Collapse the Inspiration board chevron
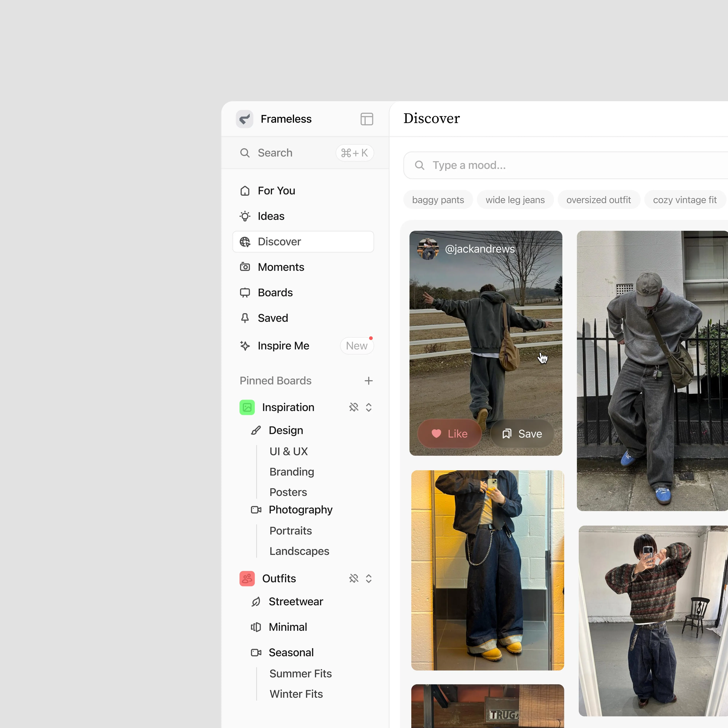This screenshot has height=728, width=728. point(369,407)
